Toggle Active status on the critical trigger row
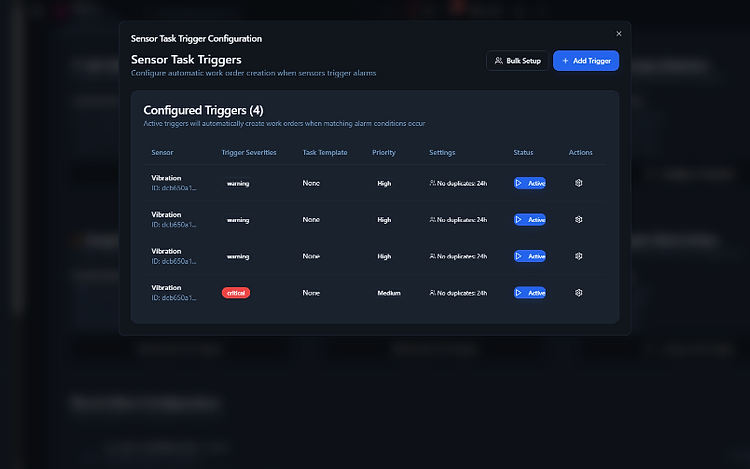Image resolution: width=750 pixels, height=469 pixels. (529, 293)
